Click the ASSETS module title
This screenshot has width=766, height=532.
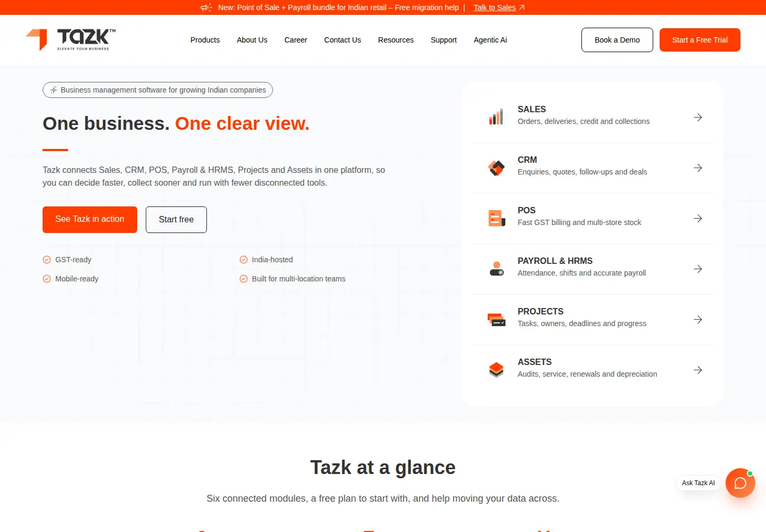click(x=535, y=362)
